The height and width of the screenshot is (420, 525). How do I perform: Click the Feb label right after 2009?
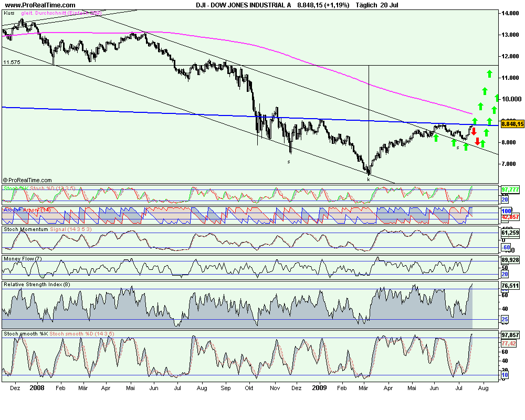tap(342, 388)
